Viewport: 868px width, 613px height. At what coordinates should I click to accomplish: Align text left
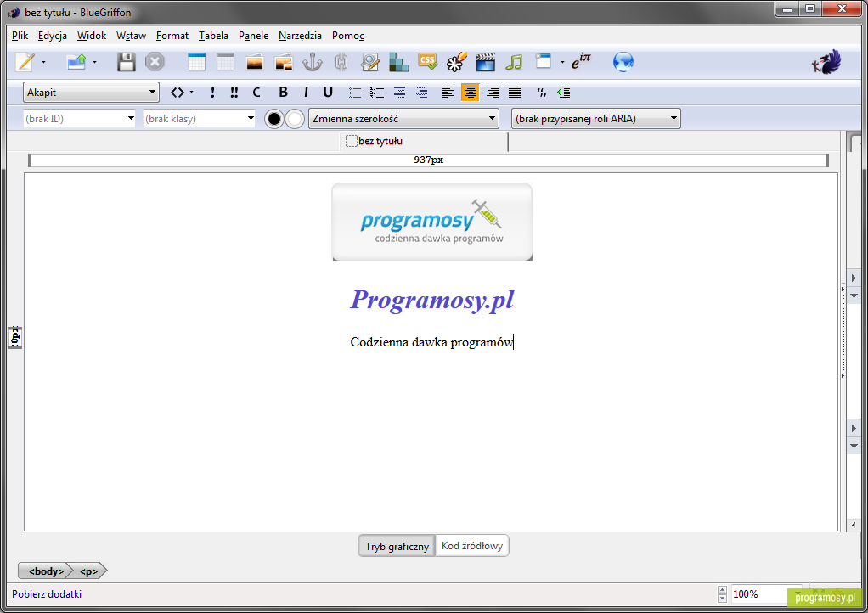coord(448,93)
